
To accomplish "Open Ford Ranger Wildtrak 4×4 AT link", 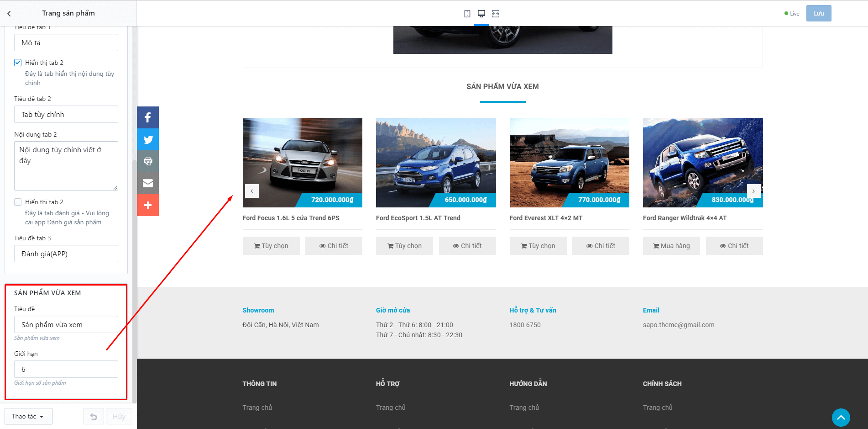I will (x=685, y=218).
